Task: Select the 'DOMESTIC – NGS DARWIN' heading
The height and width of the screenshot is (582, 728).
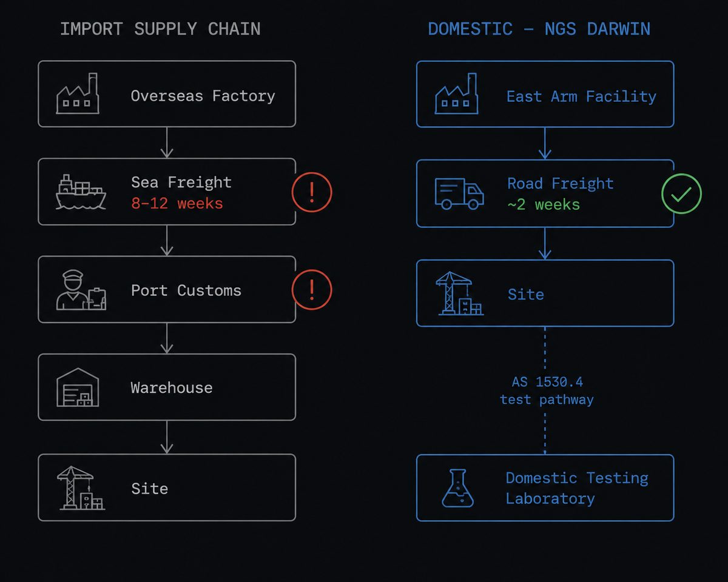Action: (539, 29)
